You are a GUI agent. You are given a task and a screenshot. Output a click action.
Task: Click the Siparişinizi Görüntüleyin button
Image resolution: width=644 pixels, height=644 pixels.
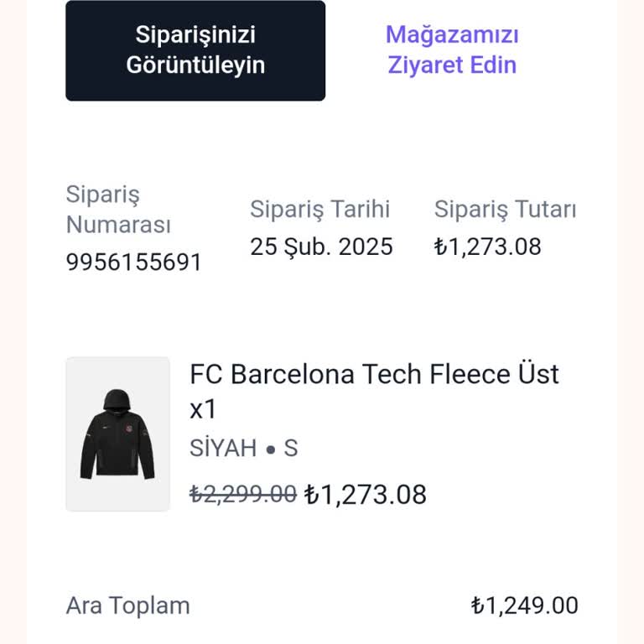click(195, 50)
